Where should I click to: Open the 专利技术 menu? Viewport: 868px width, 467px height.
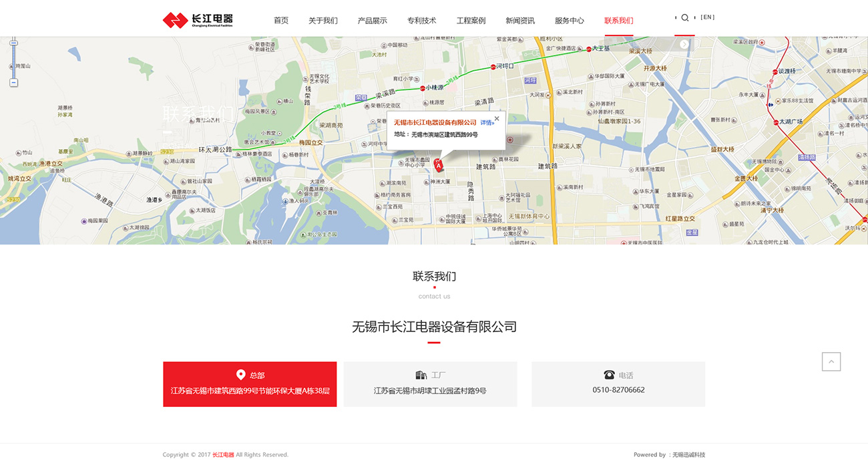pos(421,21)
